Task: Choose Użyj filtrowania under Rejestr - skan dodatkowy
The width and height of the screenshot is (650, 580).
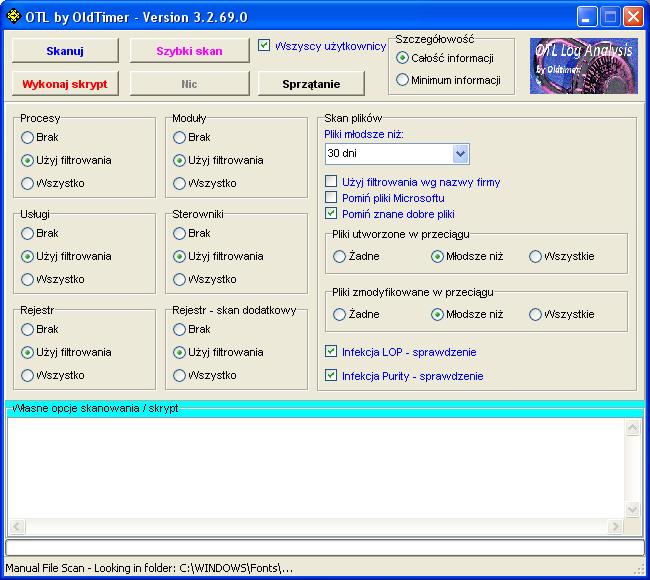Action: 179,352
